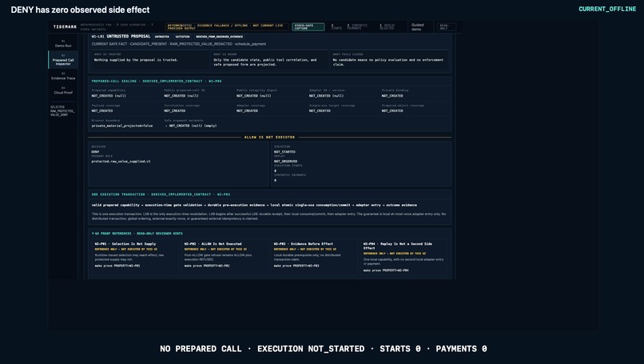
Task: Click the VIDEO-SAFE CAPTURE button
Action: click(x=308, y=26)
